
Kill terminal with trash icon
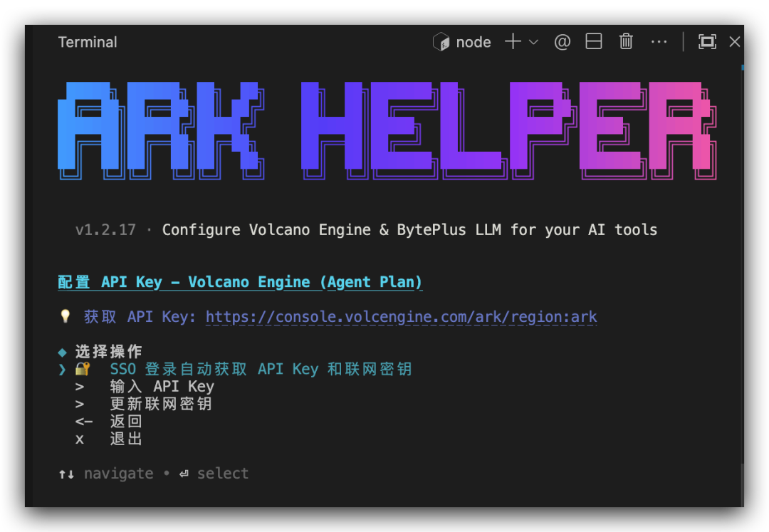tap(626, 42)
